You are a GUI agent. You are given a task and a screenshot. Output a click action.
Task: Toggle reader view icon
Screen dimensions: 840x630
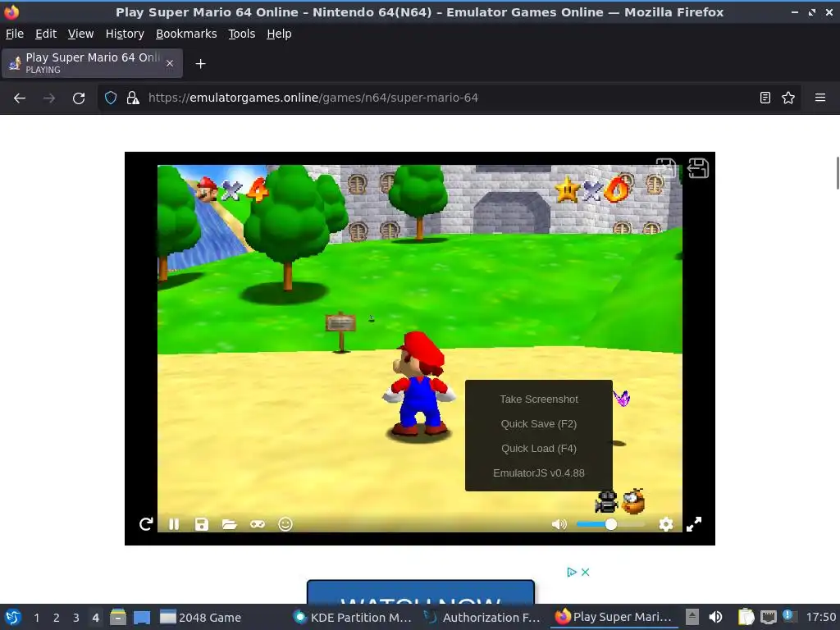point(765,98)
